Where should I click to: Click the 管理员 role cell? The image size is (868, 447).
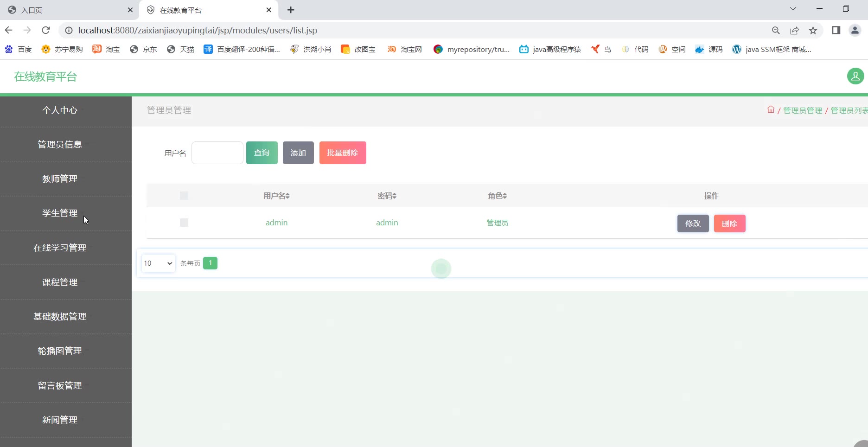tap(498, 223)
